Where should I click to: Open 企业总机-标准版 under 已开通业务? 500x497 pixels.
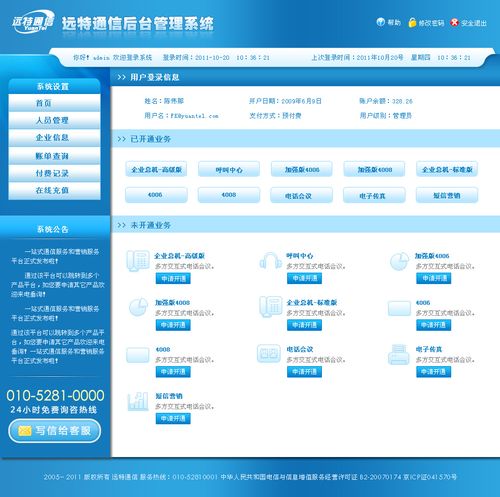coord(447,169)
